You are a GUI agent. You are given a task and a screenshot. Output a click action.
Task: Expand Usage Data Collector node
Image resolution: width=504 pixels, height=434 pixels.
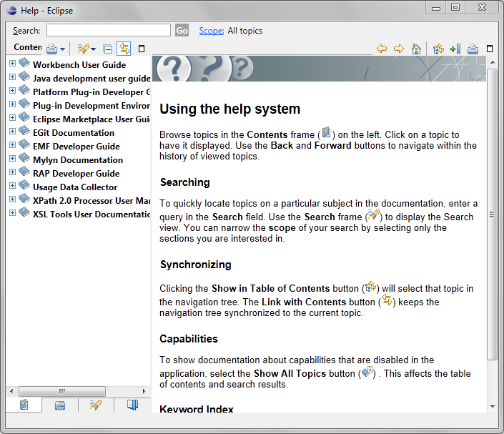pos(12,185)
